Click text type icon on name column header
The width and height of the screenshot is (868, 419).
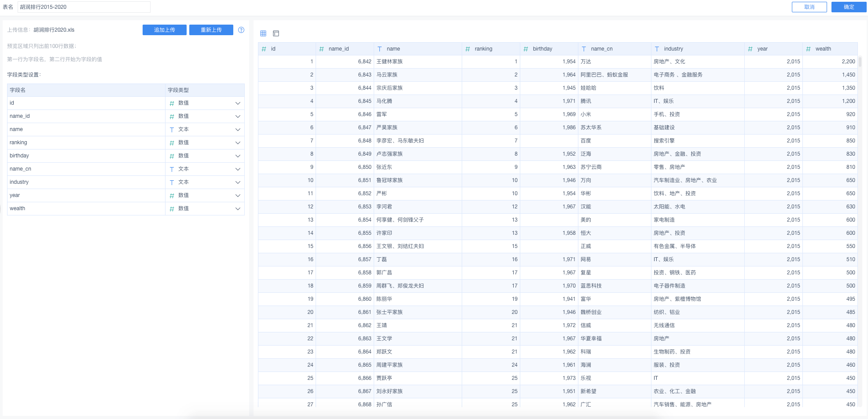[x=379, y=49]
